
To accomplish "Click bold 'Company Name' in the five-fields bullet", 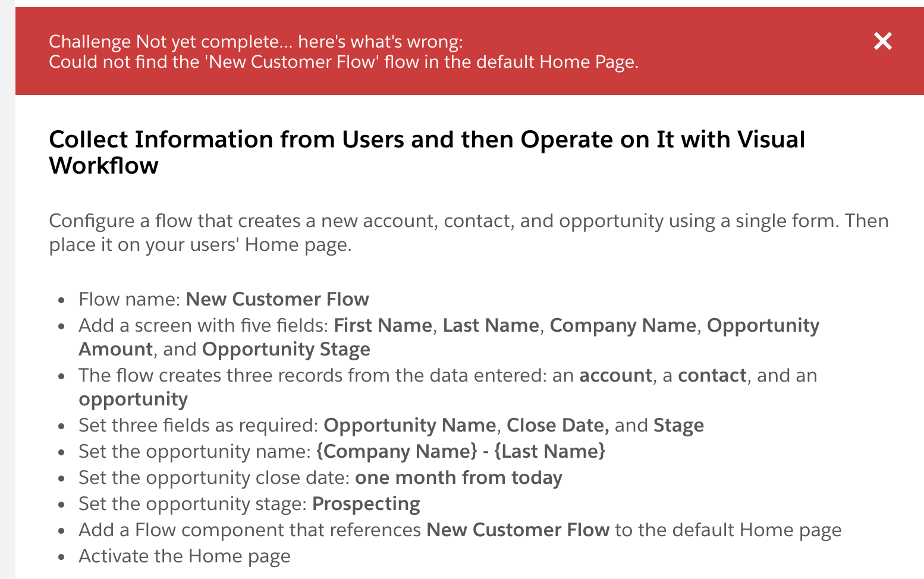I will (x=623, y=325).
